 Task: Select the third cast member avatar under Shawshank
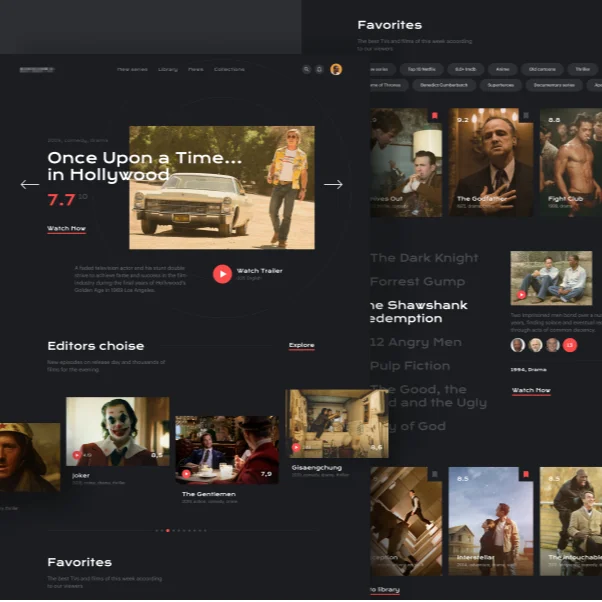click(x=553, y=345)
